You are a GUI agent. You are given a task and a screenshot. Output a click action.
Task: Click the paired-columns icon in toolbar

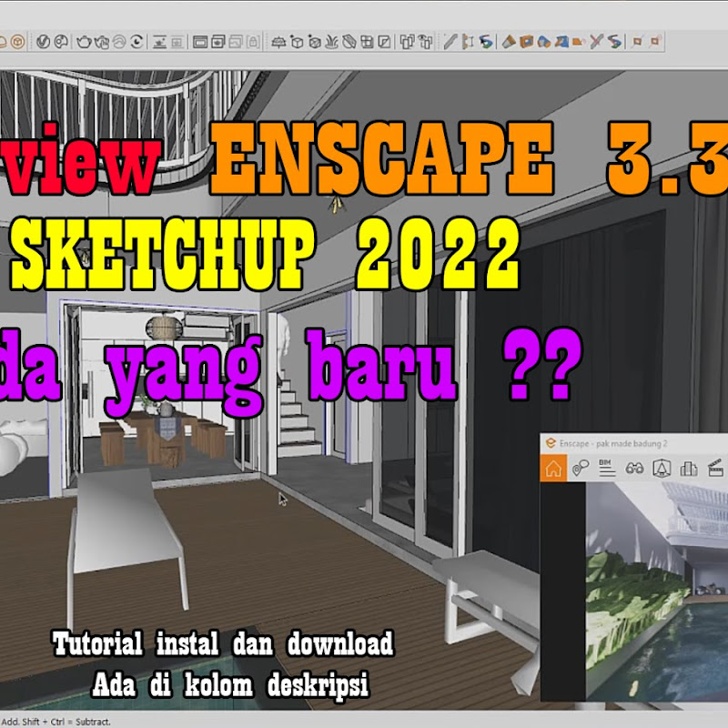coord(407,42)
